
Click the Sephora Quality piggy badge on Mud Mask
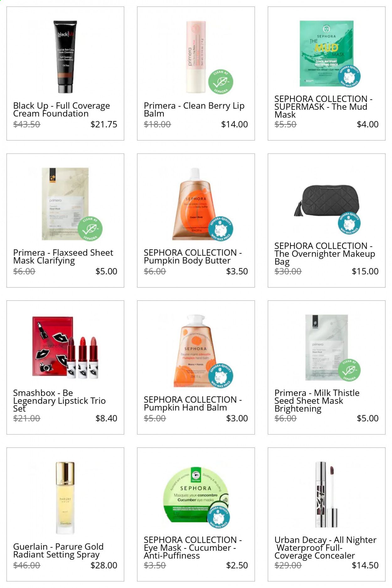tap(349, 76)
